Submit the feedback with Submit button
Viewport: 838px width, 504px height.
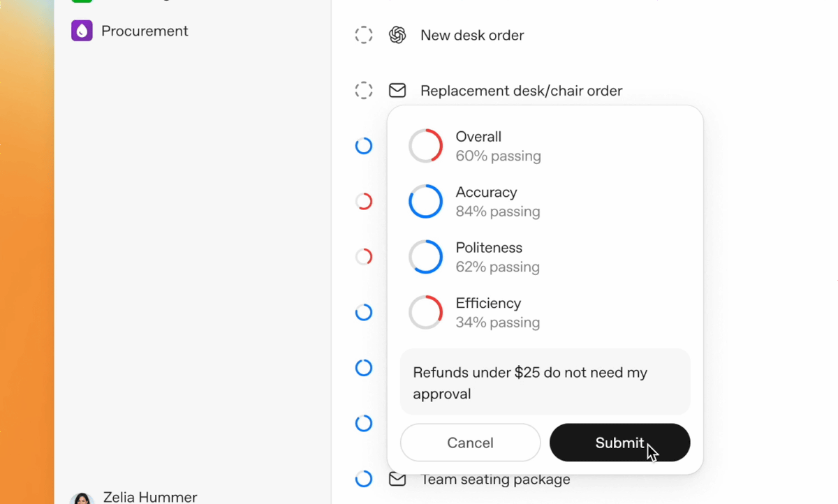coord(619,443)
